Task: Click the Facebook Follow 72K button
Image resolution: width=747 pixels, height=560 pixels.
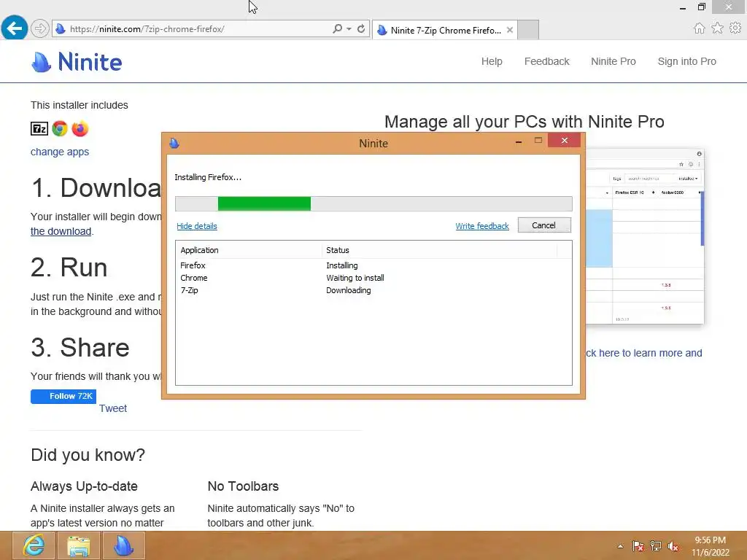Action: coord(63,396)
